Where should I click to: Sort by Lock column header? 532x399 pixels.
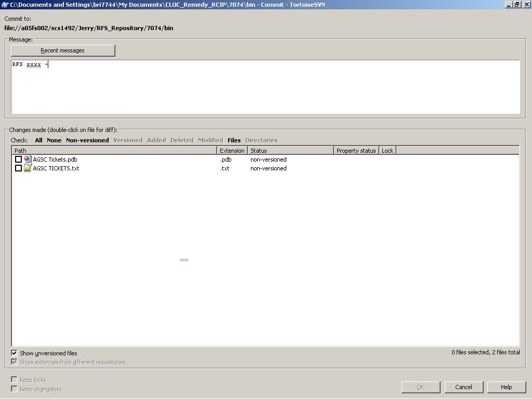click(x=388, y=150)
